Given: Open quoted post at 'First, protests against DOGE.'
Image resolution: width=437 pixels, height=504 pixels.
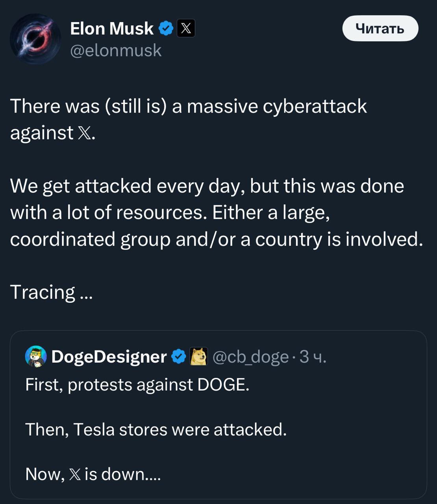Looking at the screenshot, I should (137, 385).
